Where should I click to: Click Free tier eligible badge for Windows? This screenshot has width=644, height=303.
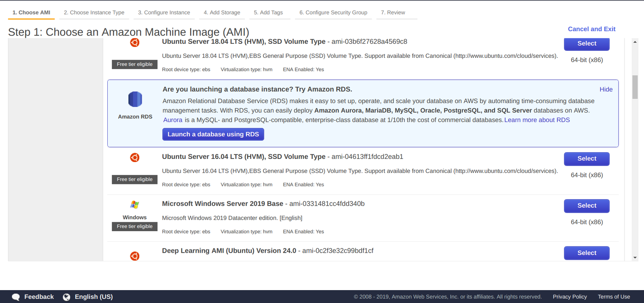click(x=135, y=226)
